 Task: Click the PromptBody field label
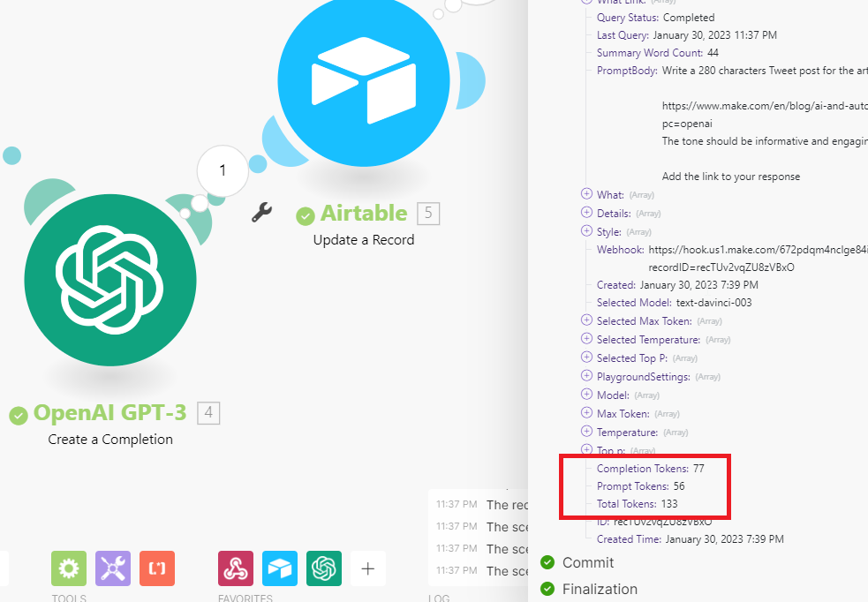point(627,71)
